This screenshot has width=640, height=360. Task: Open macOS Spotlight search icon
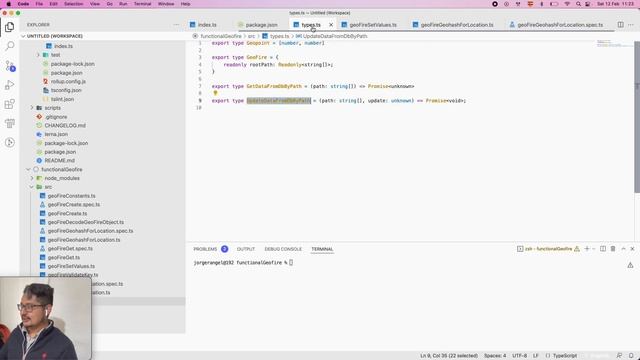pos(578,4)
